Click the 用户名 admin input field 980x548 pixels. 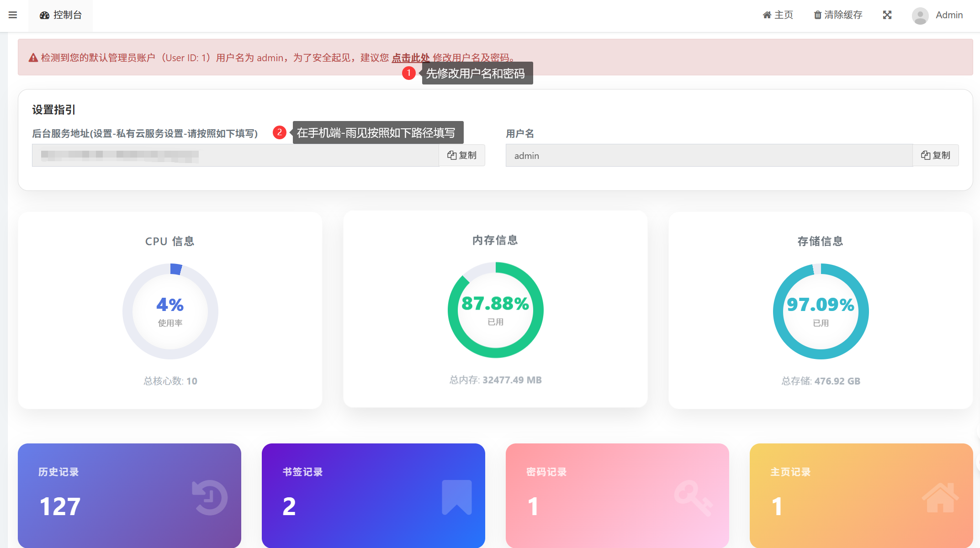pos(708,155)
